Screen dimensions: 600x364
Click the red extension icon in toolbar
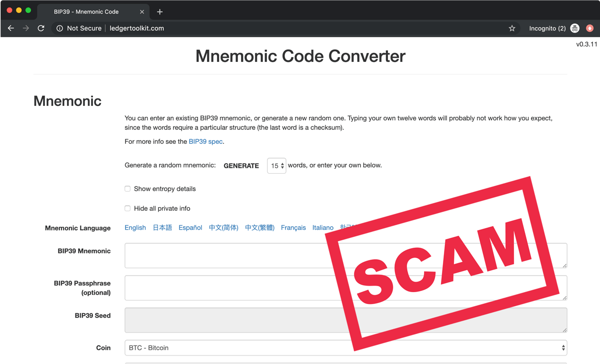click(590, 28)
